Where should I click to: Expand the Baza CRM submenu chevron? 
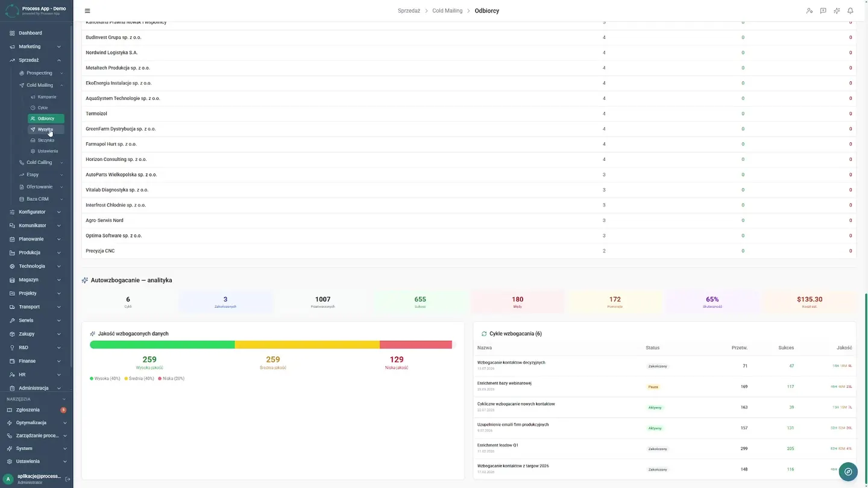[61, 199]
